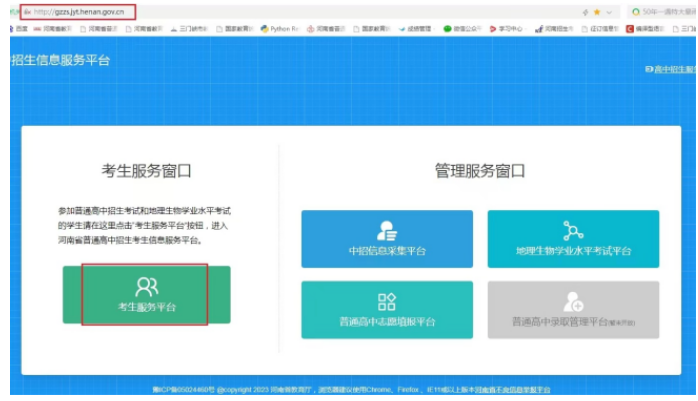Click the yellow bookmark star icon
The height and width of the screenshot is (401, 698).
coord(597,12)
